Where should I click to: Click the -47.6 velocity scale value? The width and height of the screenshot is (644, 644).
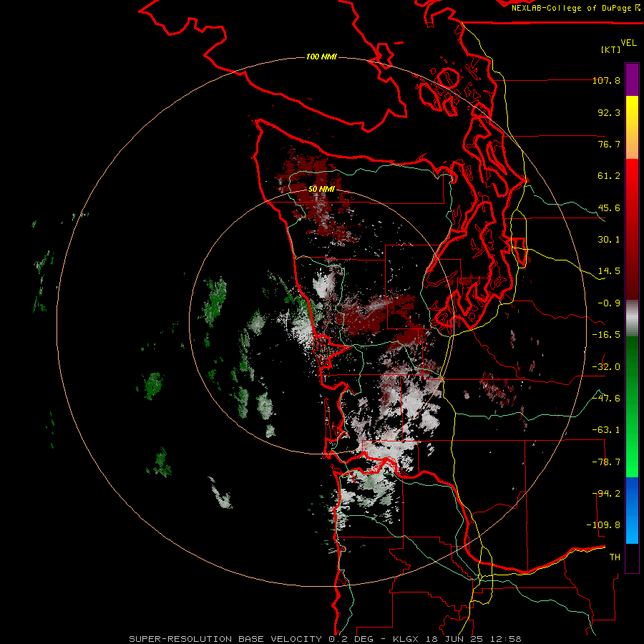pos(606,399)
